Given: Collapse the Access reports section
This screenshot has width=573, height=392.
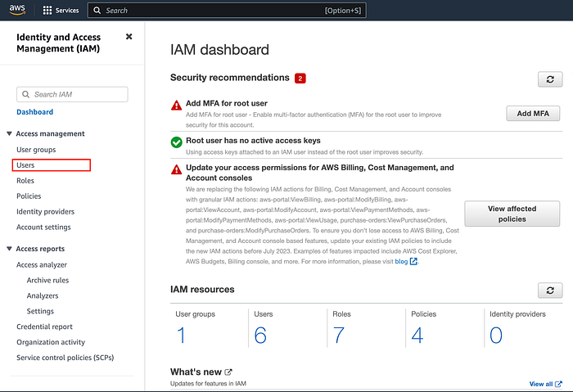Looking at the screenshot, I should (10, 249).
